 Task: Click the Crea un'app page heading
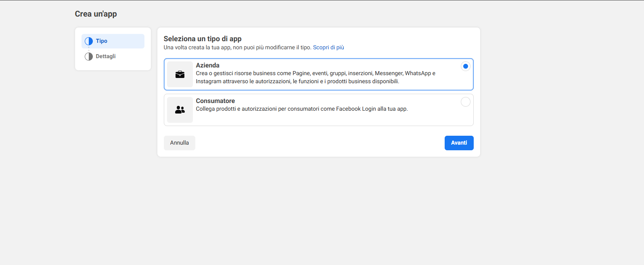(x=96, y=14)
